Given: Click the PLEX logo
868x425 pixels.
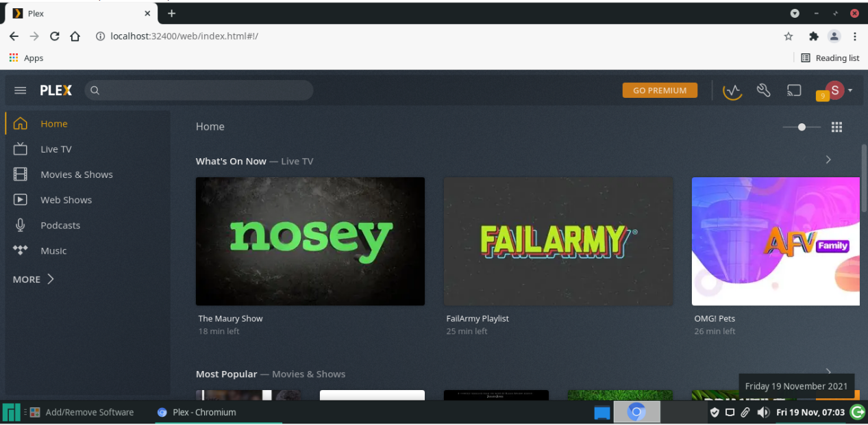Looking at the screenshot, I should [55, 90].
